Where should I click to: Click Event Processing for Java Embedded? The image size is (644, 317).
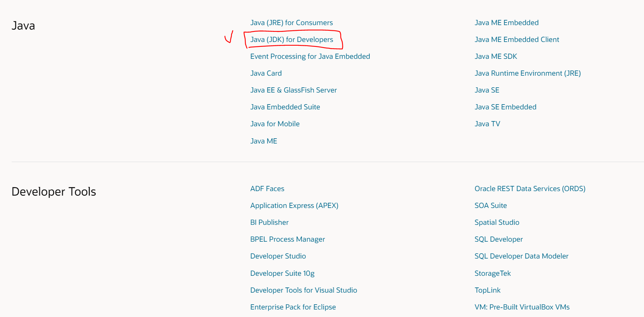click(x=310, y=57)
